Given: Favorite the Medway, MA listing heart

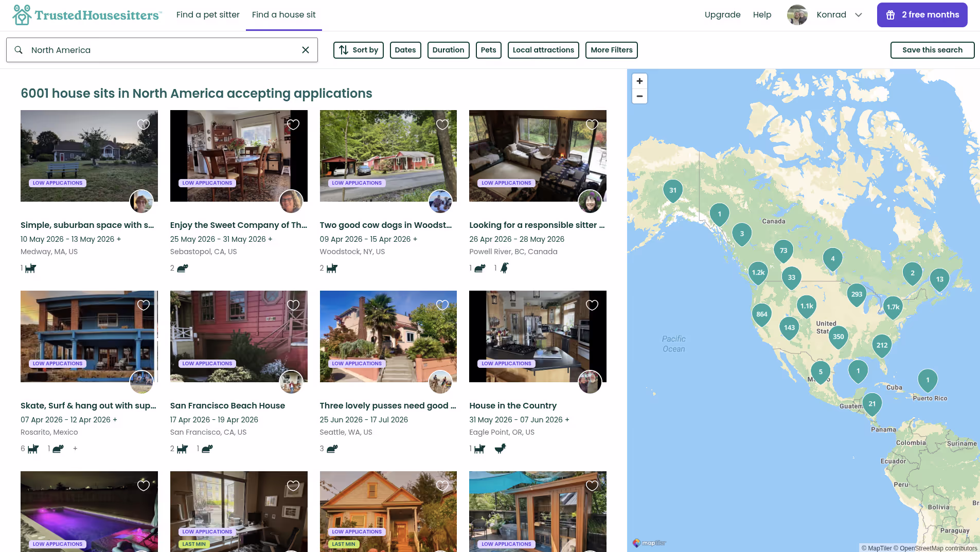Looking at the screenshot, I should click(144, 124).
